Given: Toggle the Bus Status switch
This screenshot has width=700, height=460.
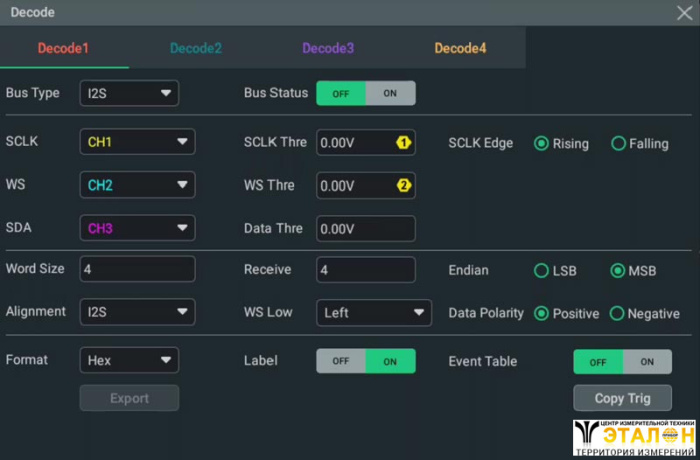Looking at the screenshot, I should click(365, 93).
